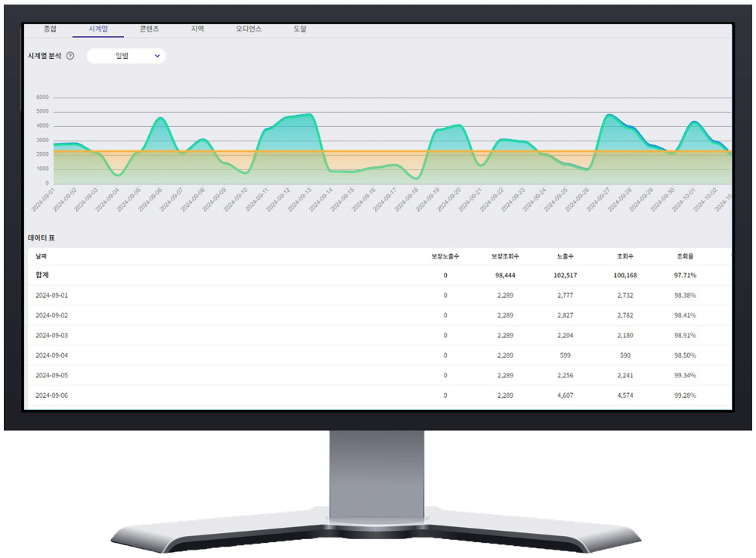Click the chart peak at 2024-09-06
756x558 pixels.
160,119
